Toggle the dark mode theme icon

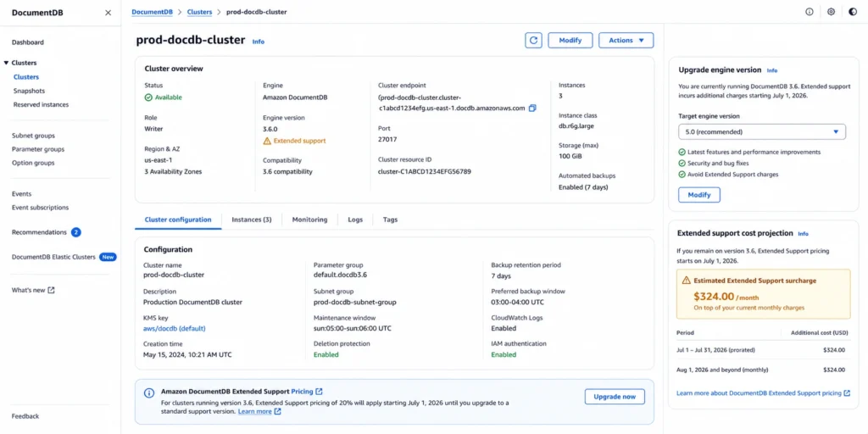click(x=853, y=12)
